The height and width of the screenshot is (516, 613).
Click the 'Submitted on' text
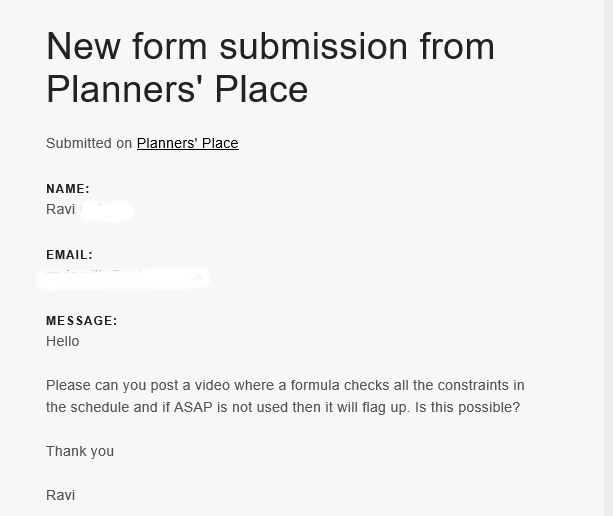pos(89,143)
